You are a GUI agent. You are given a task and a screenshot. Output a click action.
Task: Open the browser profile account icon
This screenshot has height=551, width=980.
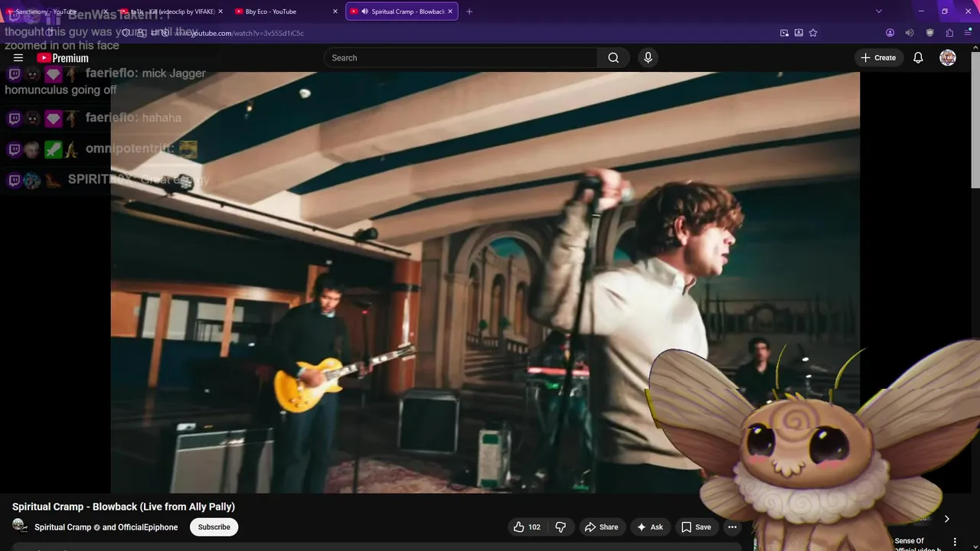pyautogui.click(x=890, y=33)
